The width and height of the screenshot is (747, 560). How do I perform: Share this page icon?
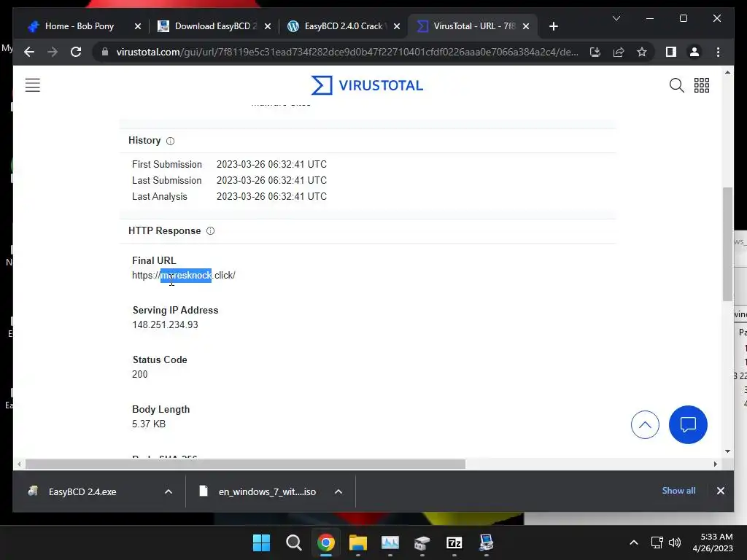click(x=619, y=52)
